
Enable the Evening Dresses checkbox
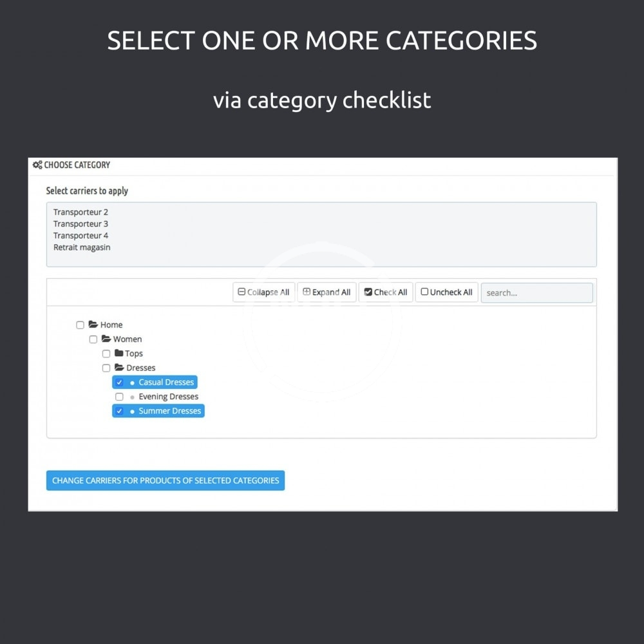click(119, 397)
